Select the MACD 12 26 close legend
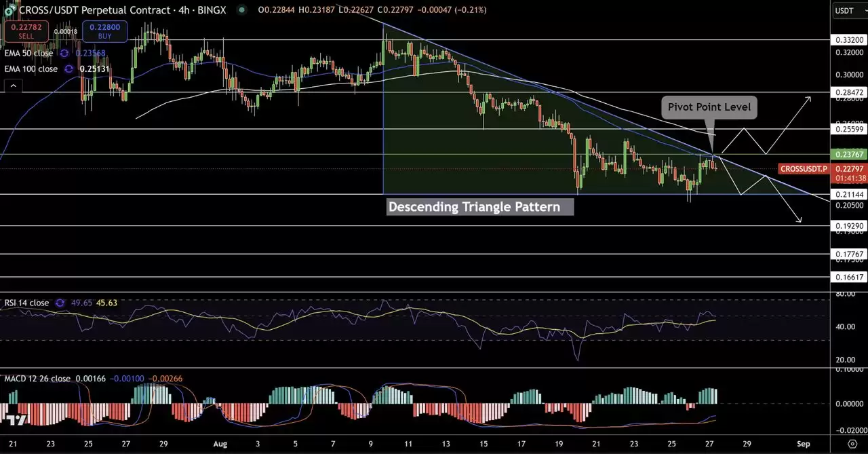Image resolution: width=868 pixels, height=454 pixels. (x=37, y=379)
